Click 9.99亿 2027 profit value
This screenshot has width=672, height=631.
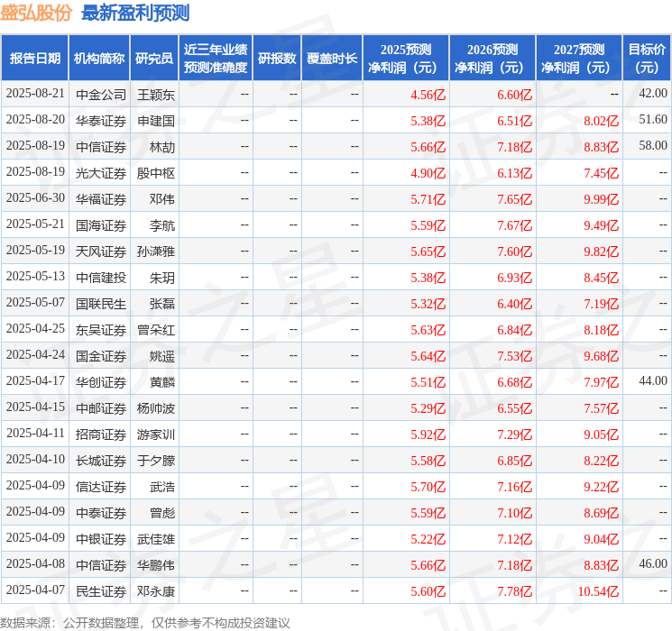point(602,199)
